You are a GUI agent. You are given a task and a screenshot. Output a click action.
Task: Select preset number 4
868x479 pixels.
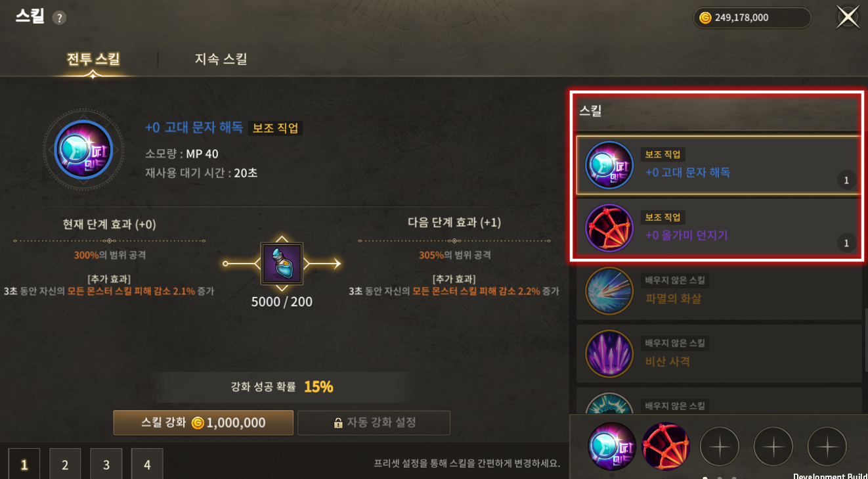147,465
